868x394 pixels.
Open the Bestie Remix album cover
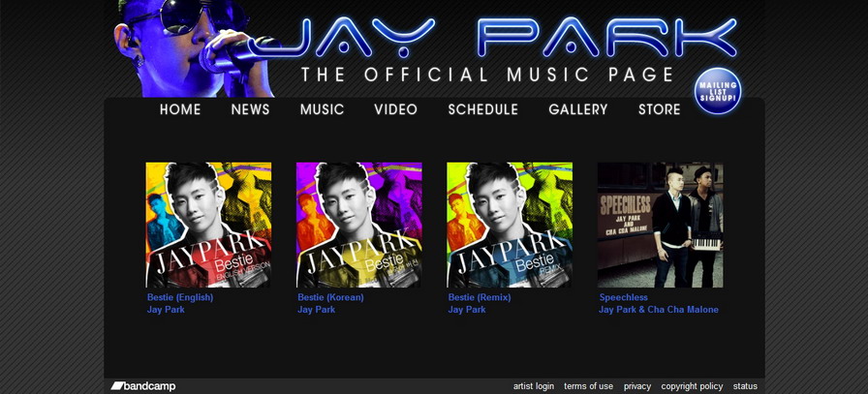(x=510, y=225)
